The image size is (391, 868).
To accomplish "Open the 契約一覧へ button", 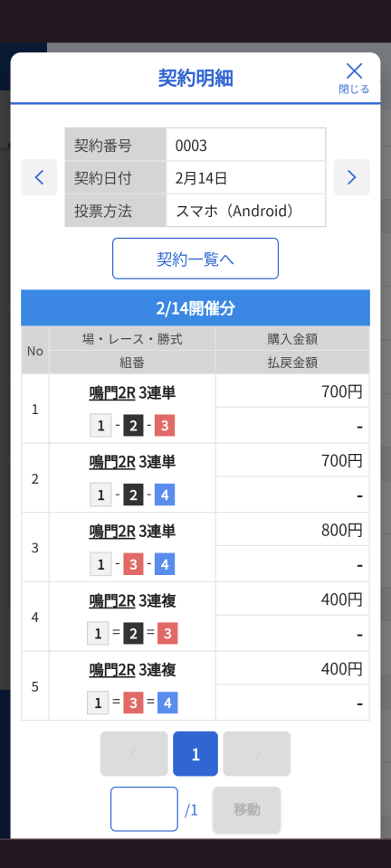I will click(195, 259).
